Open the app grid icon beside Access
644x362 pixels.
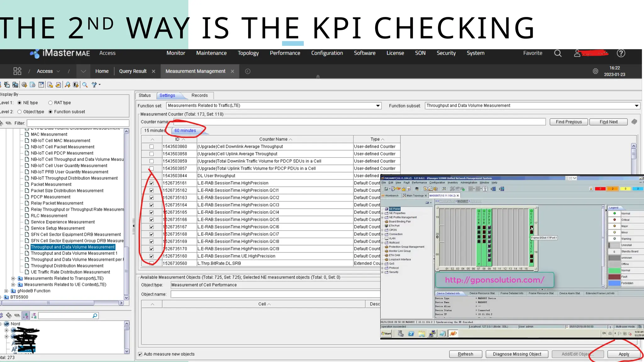click(17, 71)
